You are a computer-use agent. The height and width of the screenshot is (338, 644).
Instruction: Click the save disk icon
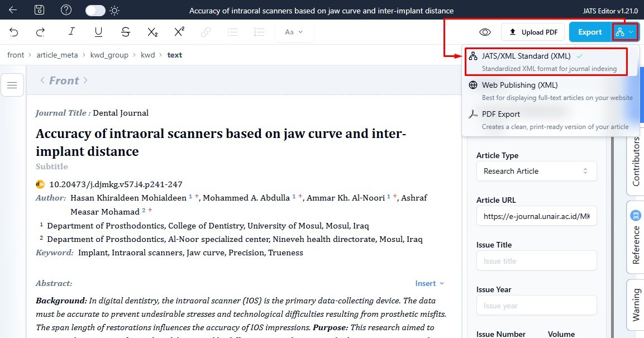coord(39,10)
